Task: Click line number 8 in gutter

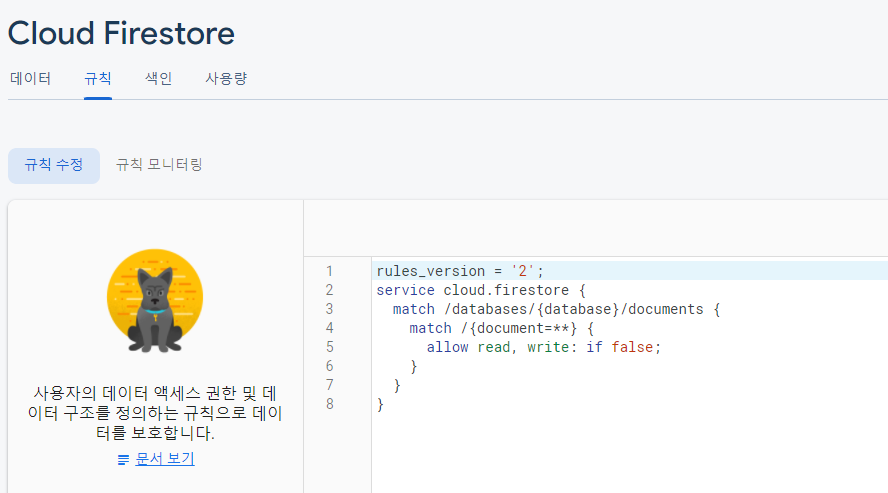Action: (329, 404)
